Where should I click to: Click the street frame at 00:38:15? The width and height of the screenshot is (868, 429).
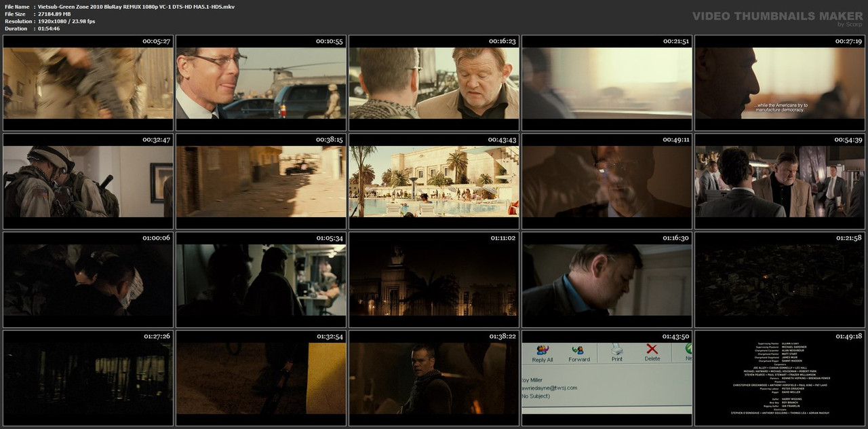pyautogui.click(x=261, y=181)
